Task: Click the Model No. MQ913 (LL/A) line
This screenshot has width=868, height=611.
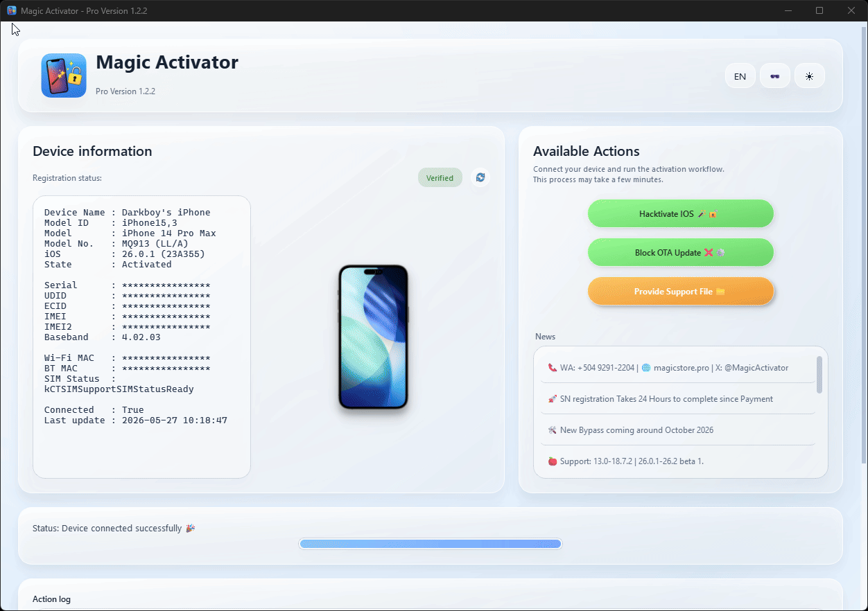Action: point(116,244)
